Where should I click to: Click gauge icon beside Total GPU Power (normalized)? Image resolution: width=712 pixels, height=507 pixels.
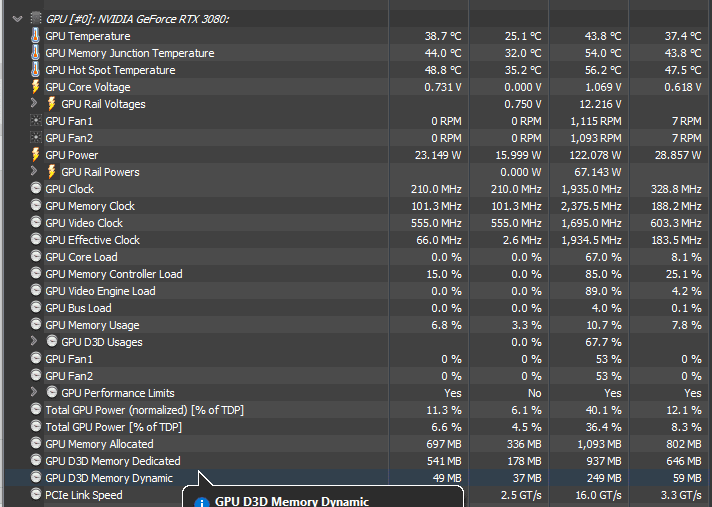click(36, 409)
